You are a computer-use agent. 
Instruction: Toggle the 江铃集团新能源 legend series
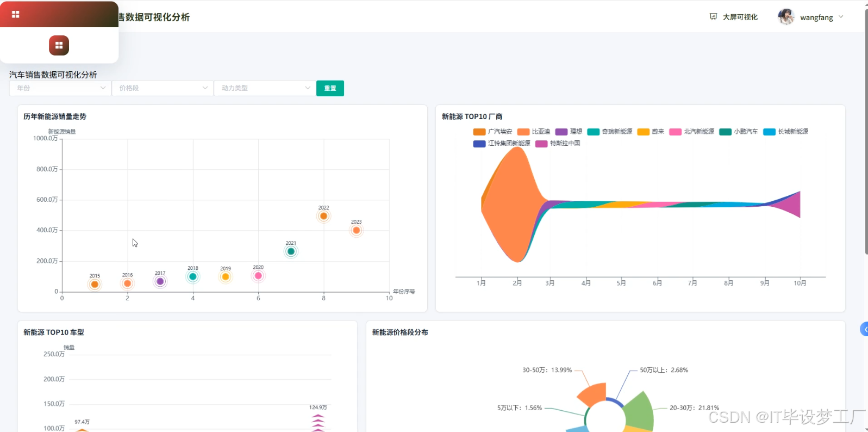point(502,144)
